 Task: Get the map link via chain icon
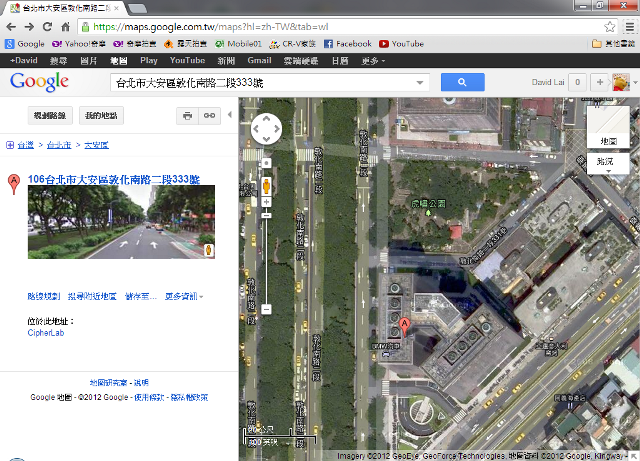pyautogui.click(x=209, y=116)
